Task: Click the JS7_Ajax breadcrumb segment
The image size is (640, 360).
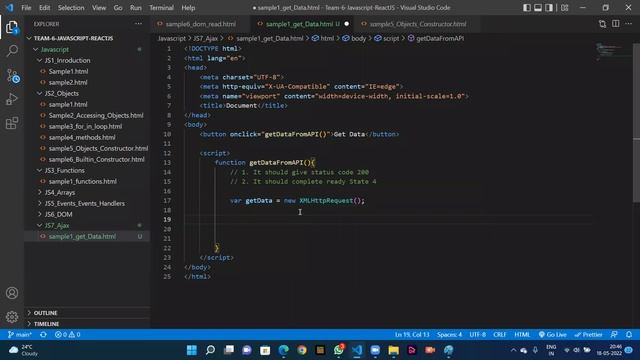Action: [205, 38]
